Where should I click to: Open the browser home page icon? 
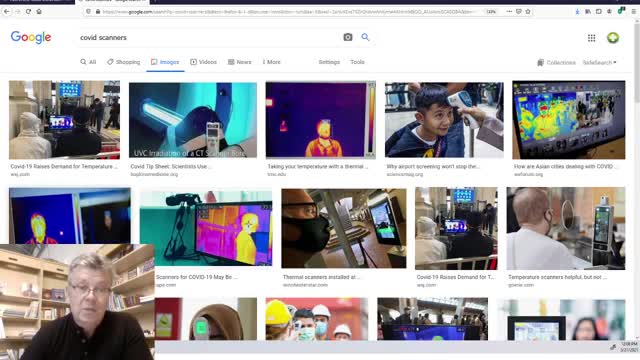point(39,11)
